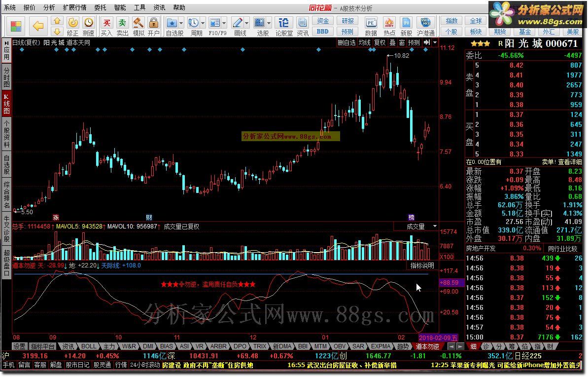This screenshot has width=588, height=377.
Task: Click the 资金 button
Action: click(323, 21)
